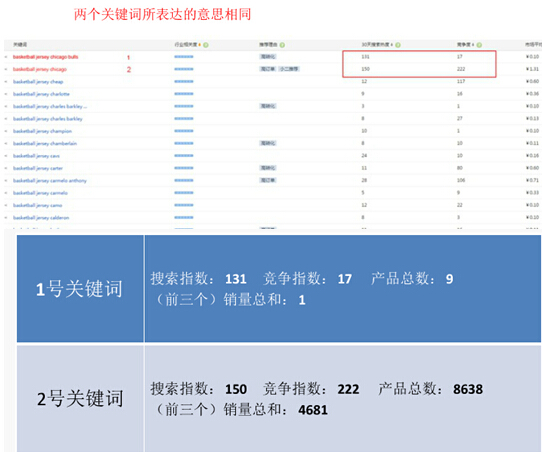Click competition value 222

coord(461,69)
